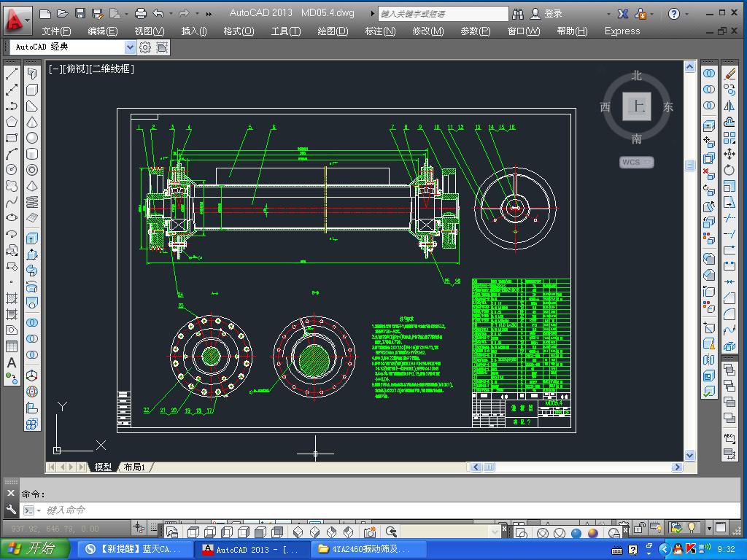Click the Save icon in title bar
747x560 pixels.
(80, 13)
